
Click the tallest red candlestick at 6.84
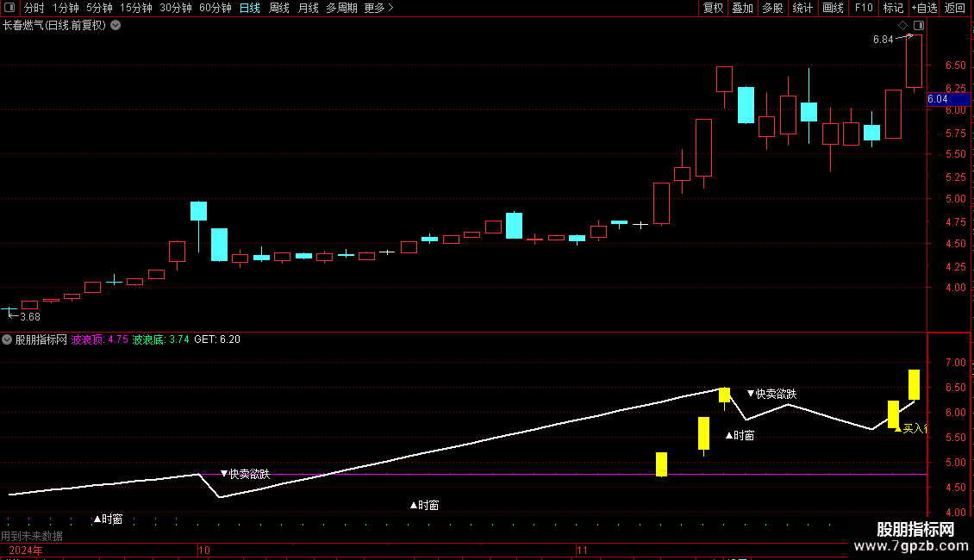pos(914,61)
